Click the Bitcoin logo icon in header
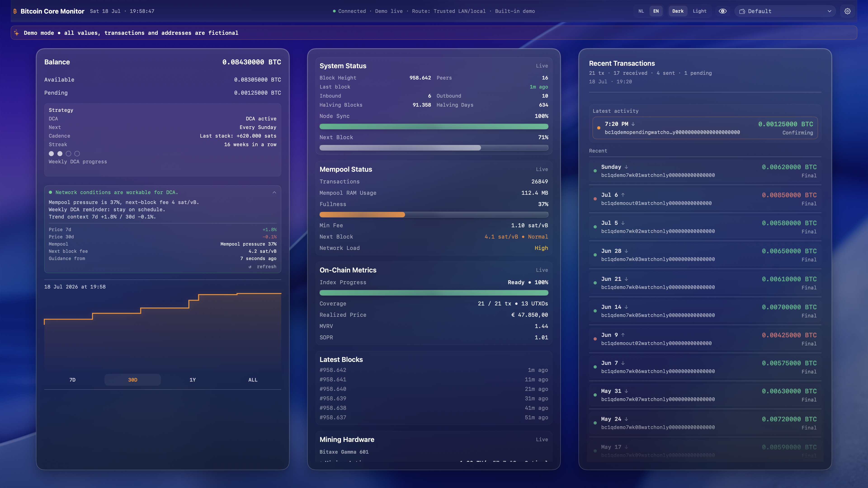Viewport: 868px width, 488px height. 15,11
